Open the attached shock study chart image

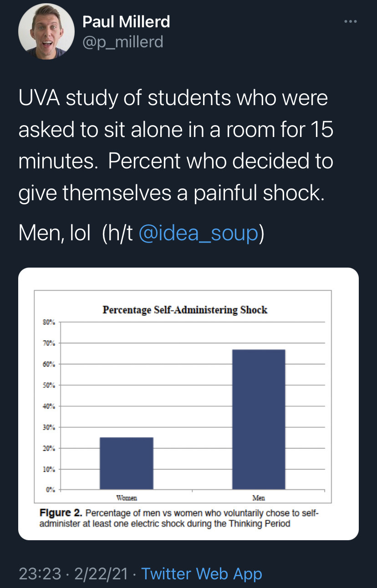[188, 404]
